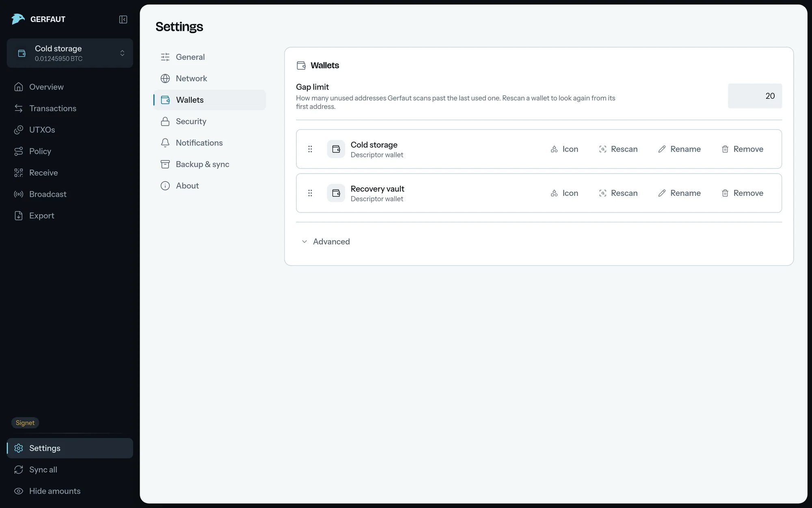Viewport: 812px width, 508px height.
Task: Remove the Cold storage wallet
Action: (743, 149)
